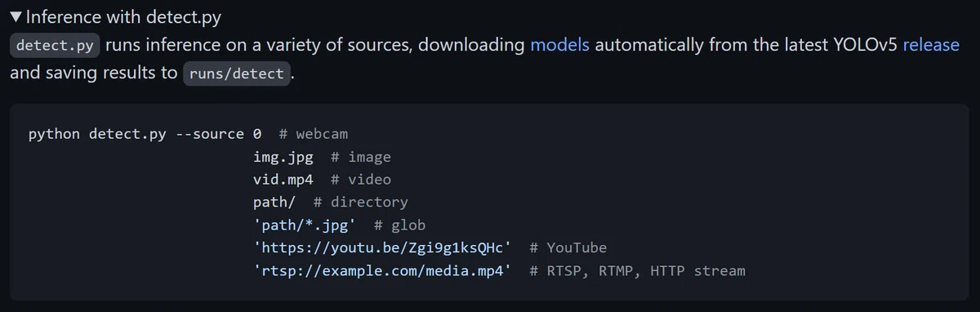Click the 'path/*.jpg' glob string

pos(305,225)
